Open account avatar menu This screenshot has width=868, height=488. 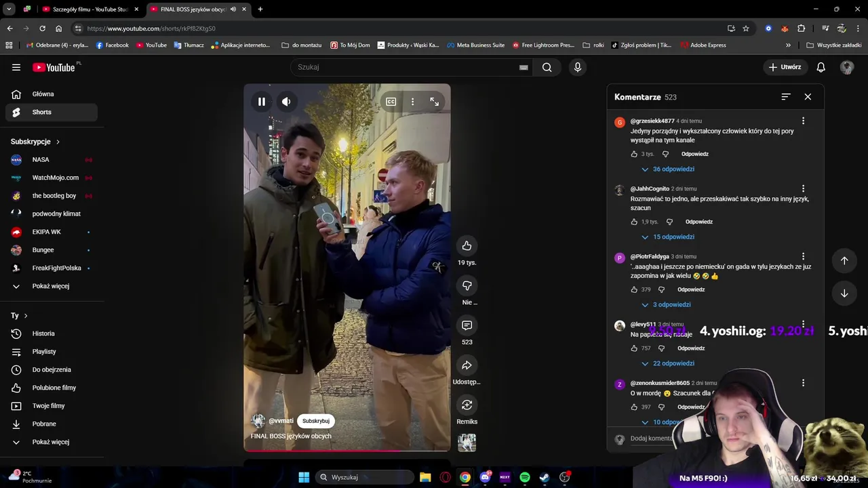847,67
